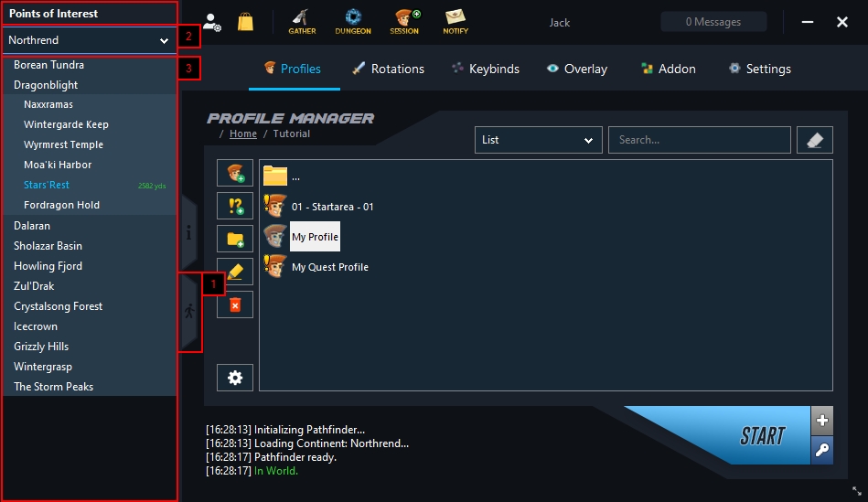Click into the profile Search field

pos(699,140)
